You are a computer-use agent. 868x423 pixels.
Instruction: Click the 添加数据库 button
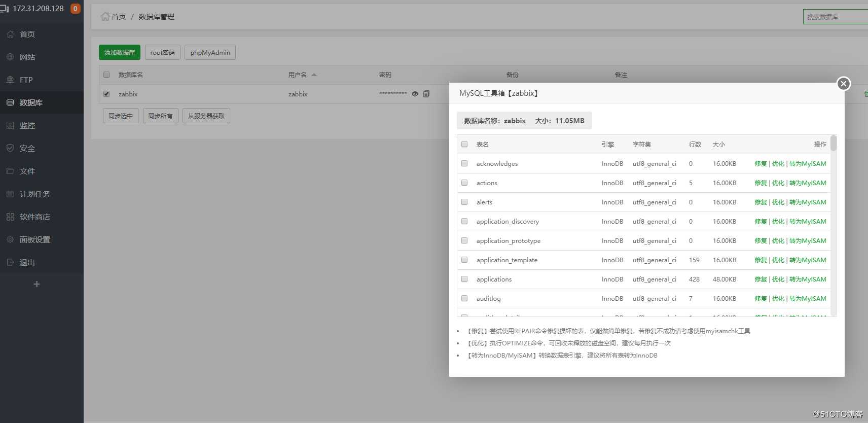(120, 52)
